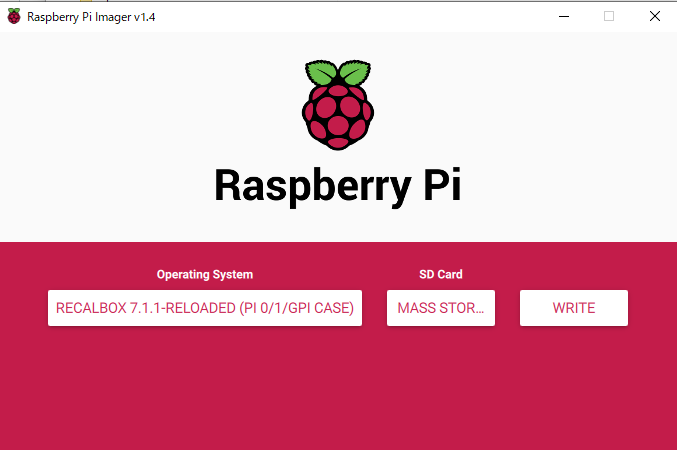Click the Raspberry Pi Imager title bar icon
This screenshot has height=450, width=677.
14,16
